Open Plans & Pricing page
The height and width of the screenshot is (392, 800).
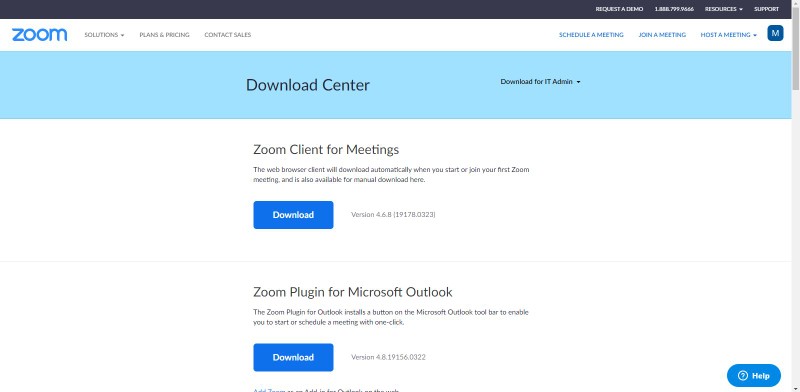[164, 35]
